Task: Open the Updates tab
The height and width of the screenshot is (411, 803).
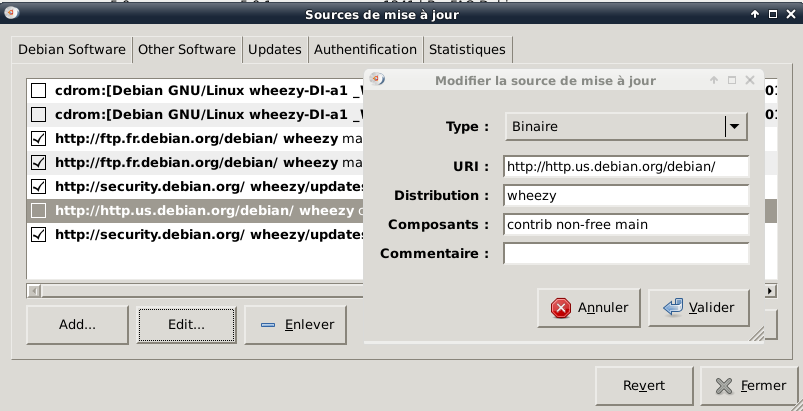Action: (x=275, y=50)
